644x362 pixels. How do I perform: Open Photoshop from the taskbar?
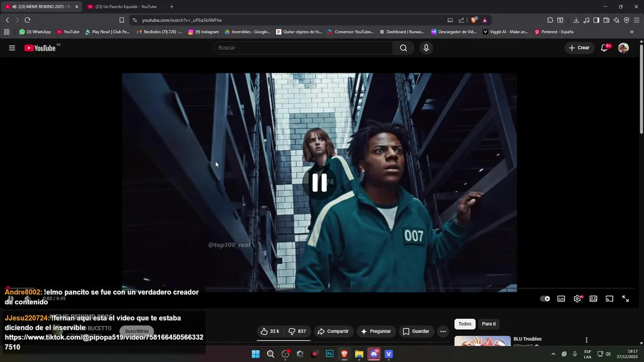pyautogui.click(x=330, y=354)
